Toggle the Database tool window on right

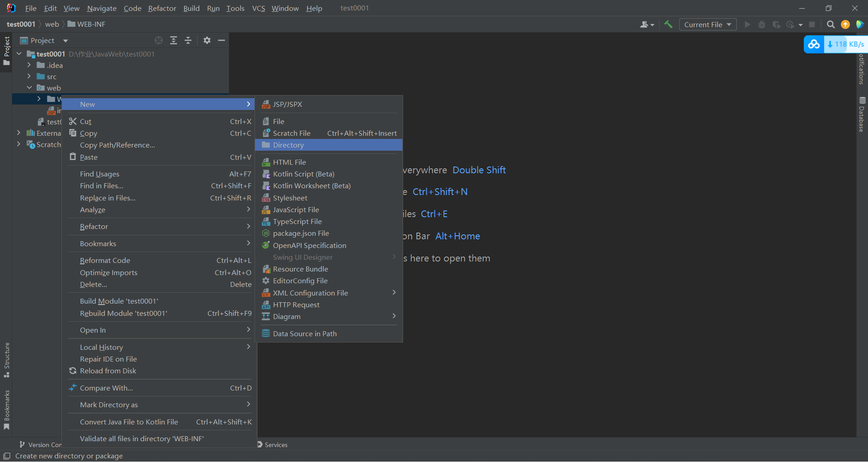[x=862, y=115]
